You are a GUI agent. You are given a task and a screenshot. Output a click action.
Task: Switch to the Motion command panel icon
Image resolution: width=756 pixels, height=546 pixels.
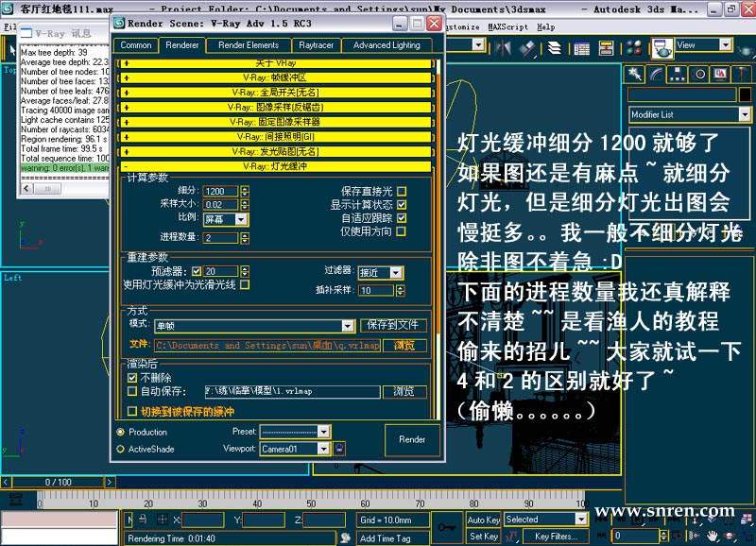pyautogui.click(x=699, y=75)
